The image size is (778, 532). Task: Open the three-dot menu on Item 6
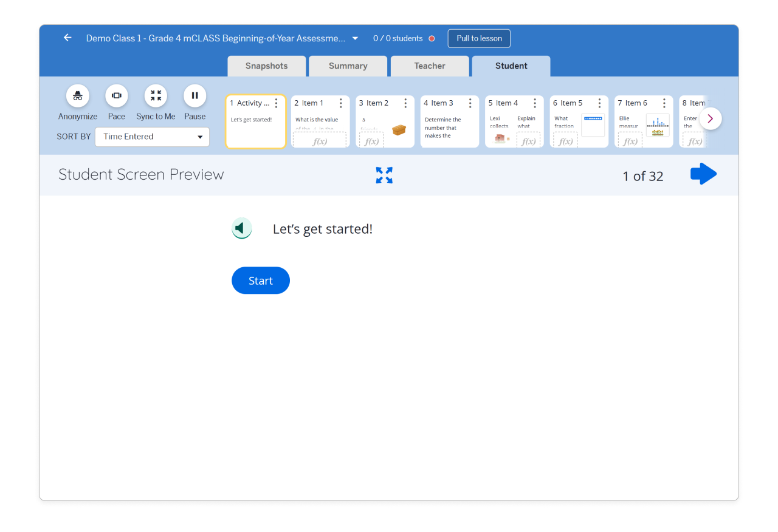click(x=664, y=103)
